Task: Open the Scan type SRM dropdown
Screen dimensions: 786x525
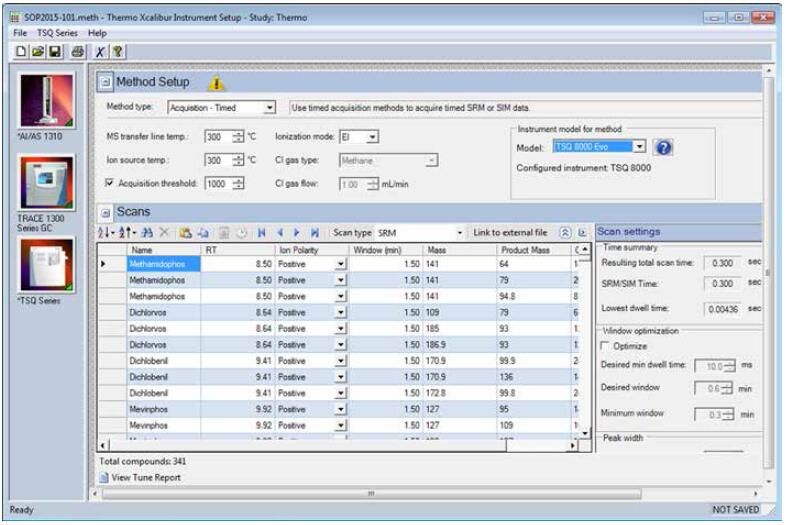Action: point(461,232)
